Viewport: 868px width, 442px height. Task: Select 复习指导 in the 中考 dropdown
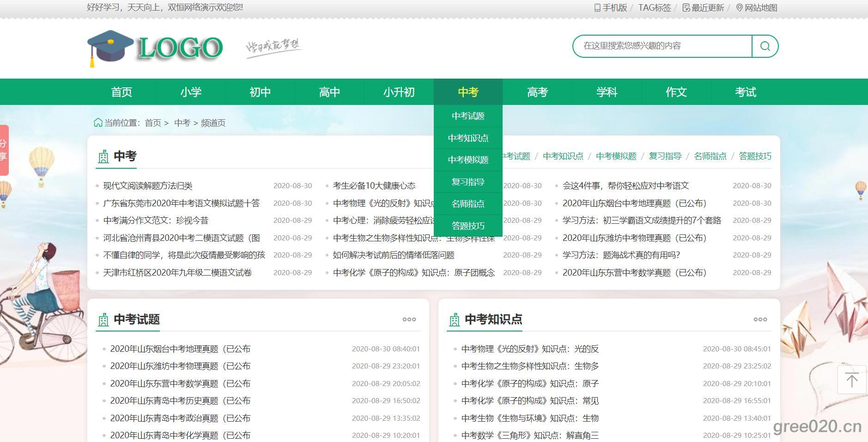(468, 182)
